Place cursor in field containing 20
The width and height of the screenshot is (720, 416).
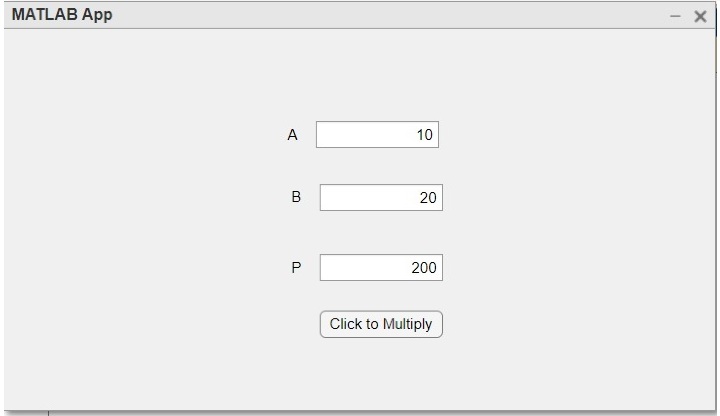[381, 198]
